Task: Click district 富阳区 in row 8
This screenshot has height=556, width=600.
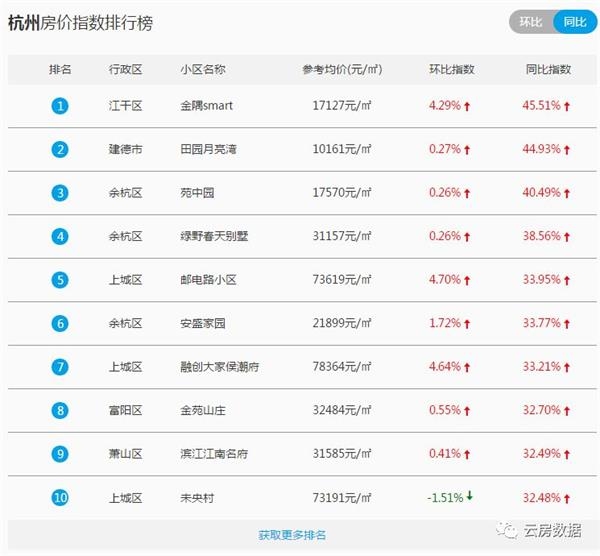Action: pos(126,411)
